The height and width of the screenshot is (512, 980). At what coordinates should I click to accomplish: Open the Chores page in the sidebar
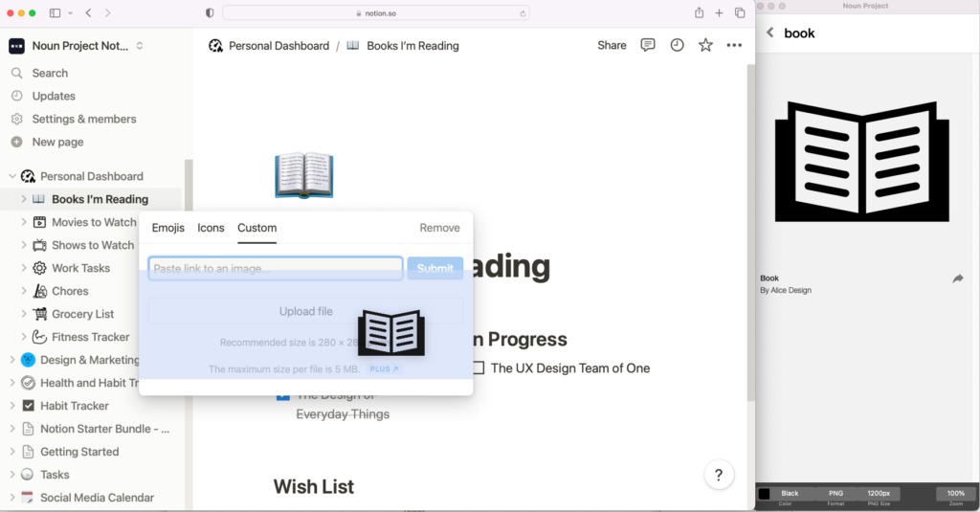pyautogui.click(x=70, y=291)
